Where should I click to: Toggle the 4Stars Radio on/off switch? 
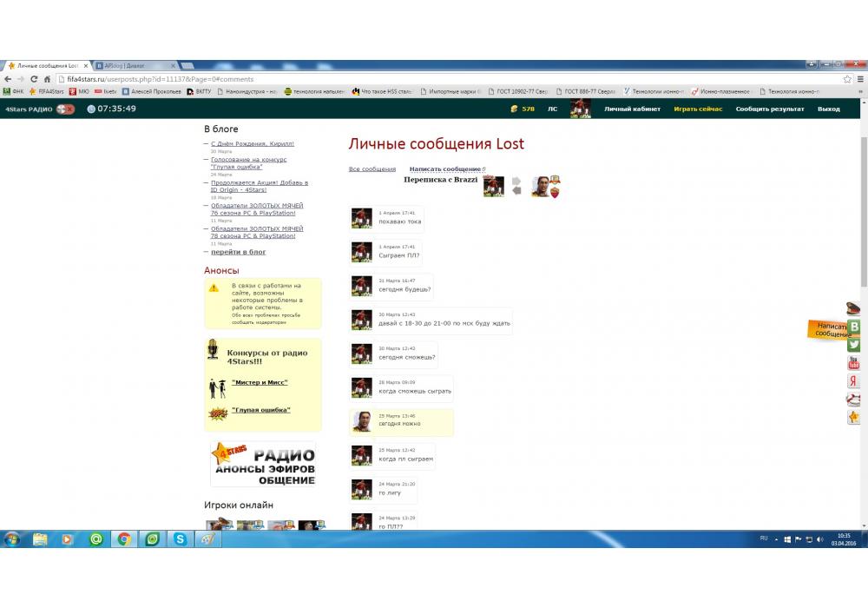65,109
